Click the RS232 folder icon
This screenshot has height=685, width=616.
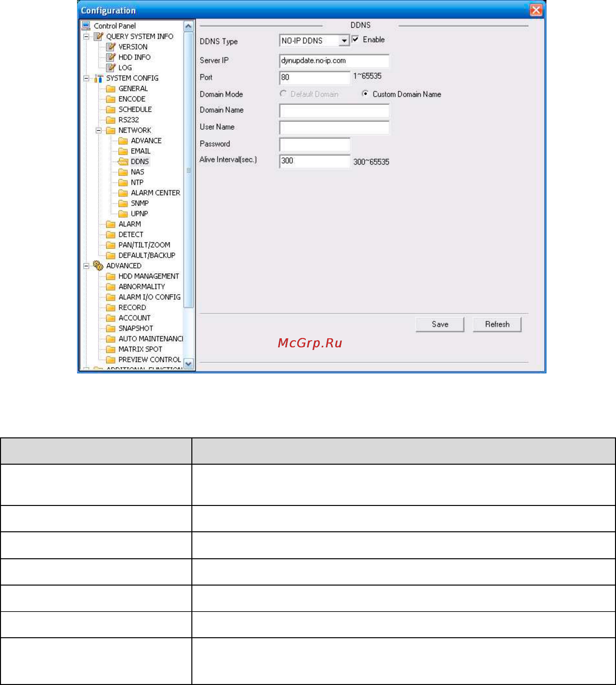point(111,120)
